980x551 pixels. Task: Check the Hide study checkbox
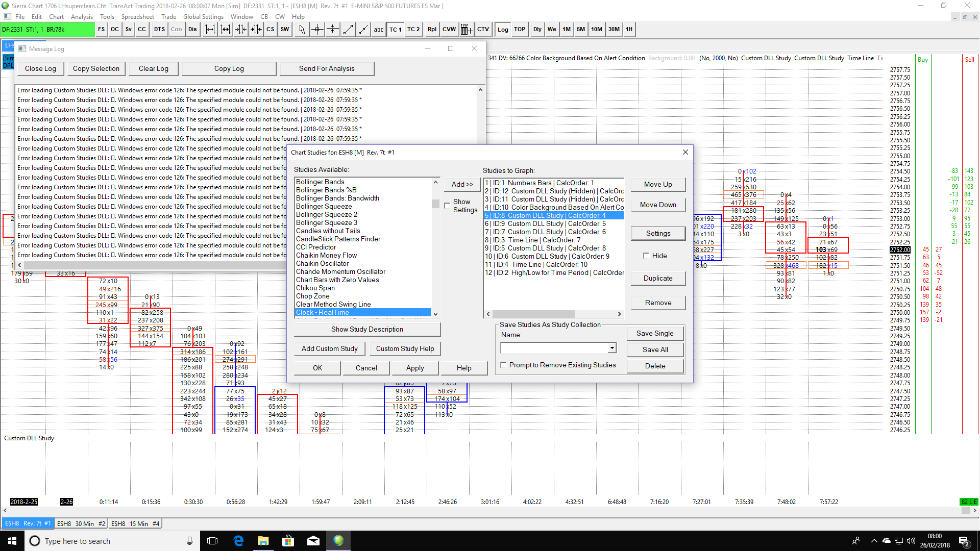coord(646,256)
